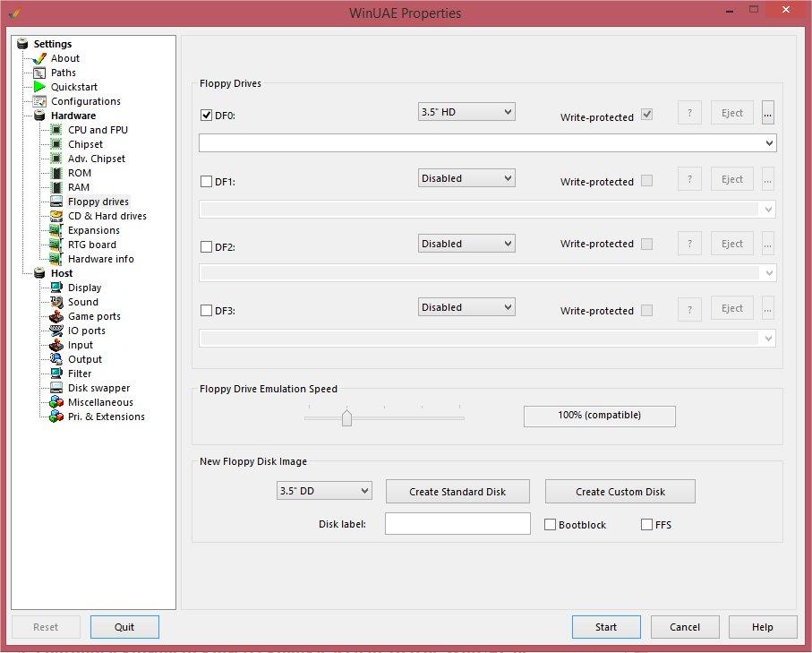Click the Configurations icon
812x653 pixels.
[x=39, y=101]
